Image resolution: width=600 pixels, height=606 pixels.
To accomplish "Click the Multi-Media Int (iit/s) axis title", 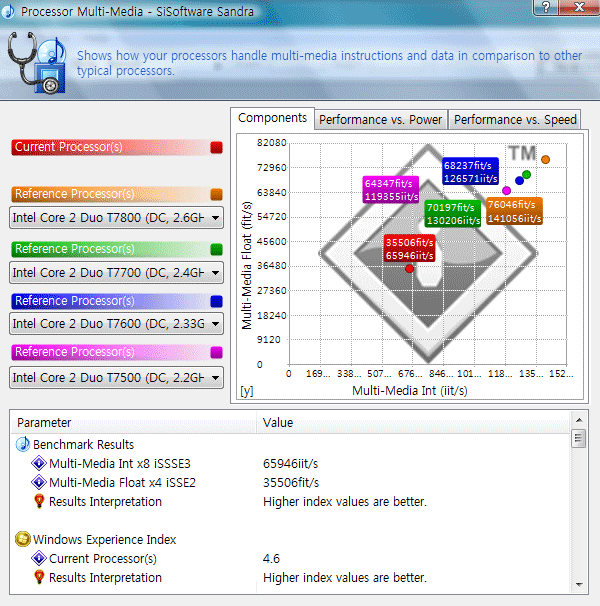I will point(410,391).
